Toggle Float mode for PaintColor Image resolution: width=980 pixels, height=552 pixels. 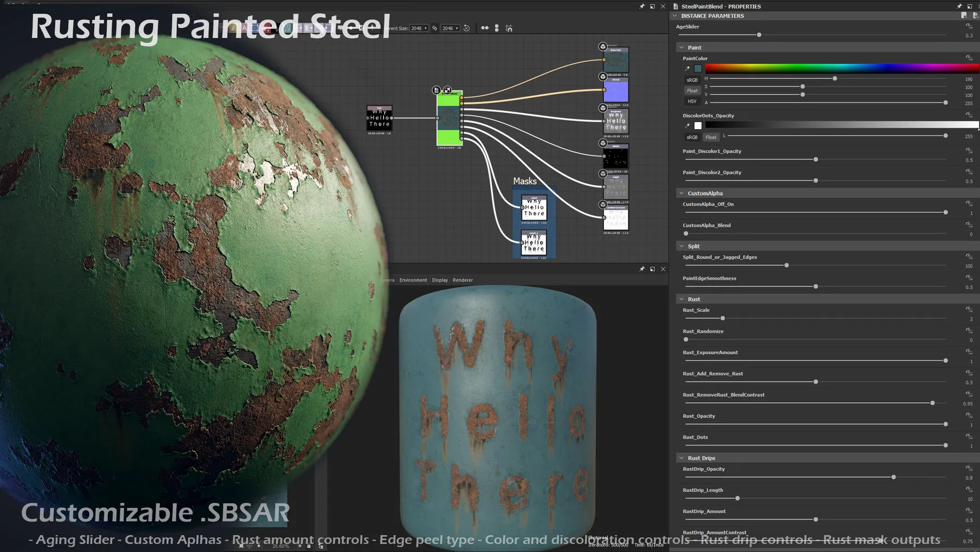click(692, 91)
